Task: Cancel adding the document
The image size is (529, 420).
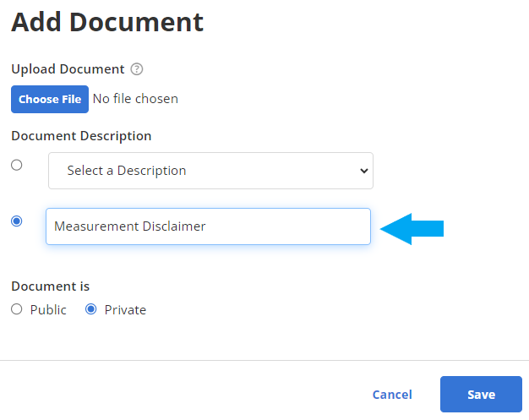Action: coord(392,395)
